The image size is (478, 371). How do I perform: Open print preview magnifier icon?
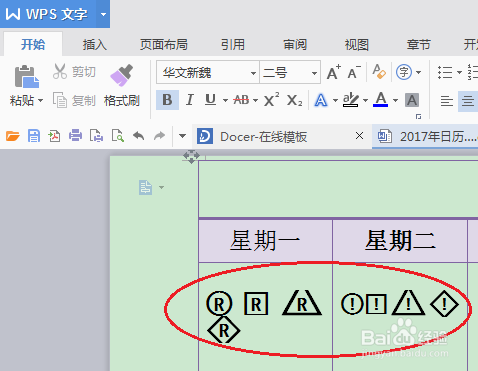click(x=118, y=136)
